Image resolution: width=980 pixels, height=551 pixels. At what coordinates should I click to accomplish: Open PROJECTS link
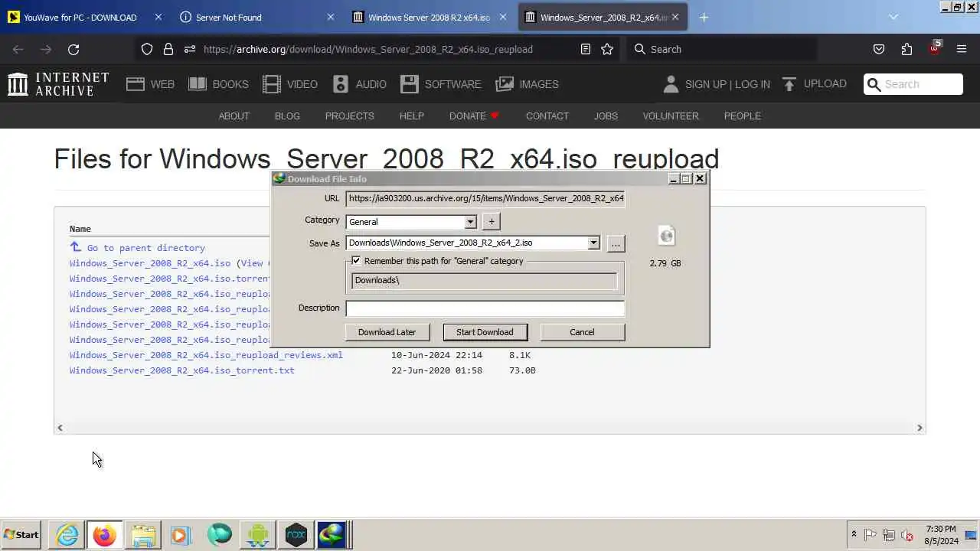[349, 116]
